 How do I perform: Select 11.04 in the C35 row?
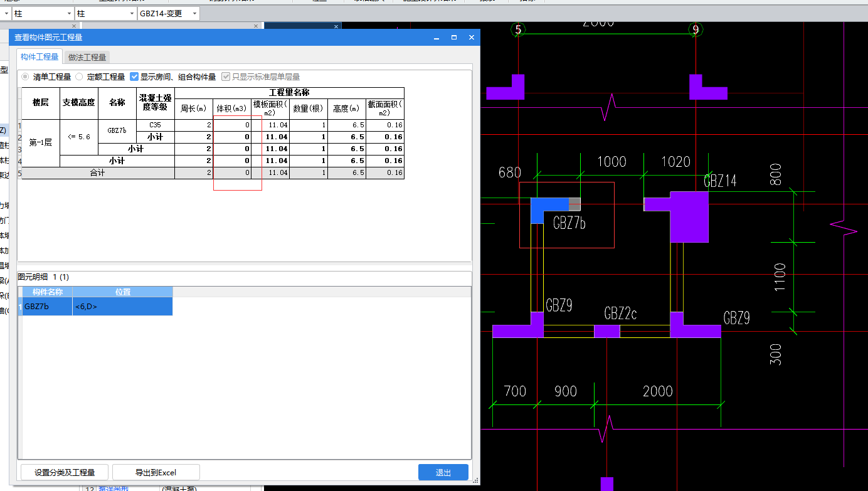pos(270,125)
